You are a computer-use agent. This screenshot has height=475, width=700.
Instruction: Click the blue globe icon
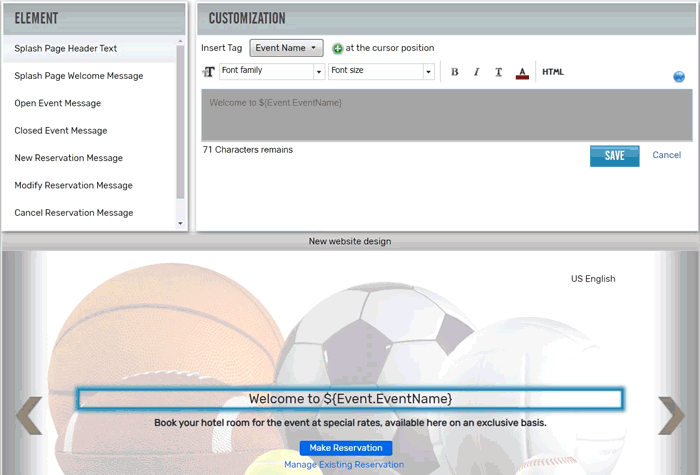pyautogui.click(x=679, y=77)
